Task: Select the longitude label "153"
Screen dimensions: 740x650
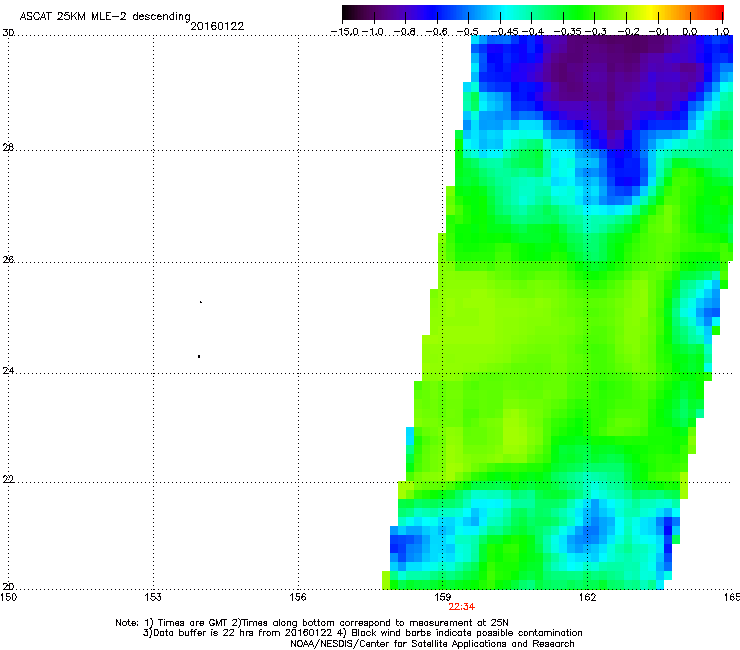Action: 153,597
